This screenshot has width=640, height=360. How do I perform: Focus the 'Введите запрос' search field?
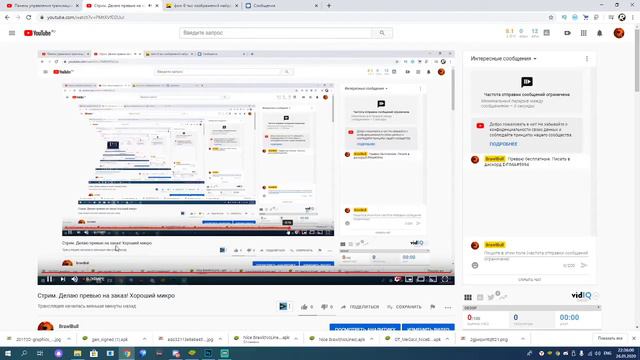click(276, 33)
